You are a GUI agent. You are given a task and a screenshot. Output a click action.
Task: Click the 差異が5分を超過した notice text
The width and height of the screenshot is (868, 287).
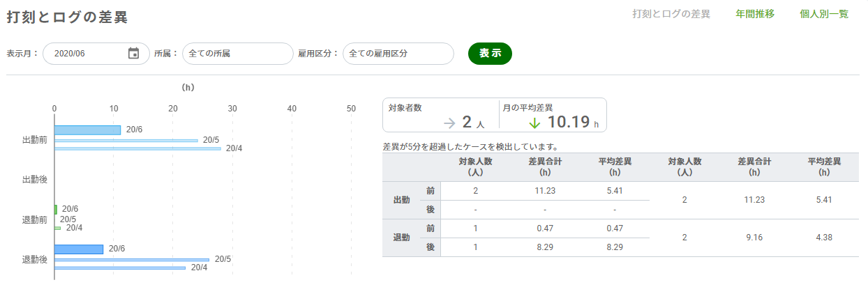pos(470,147)
